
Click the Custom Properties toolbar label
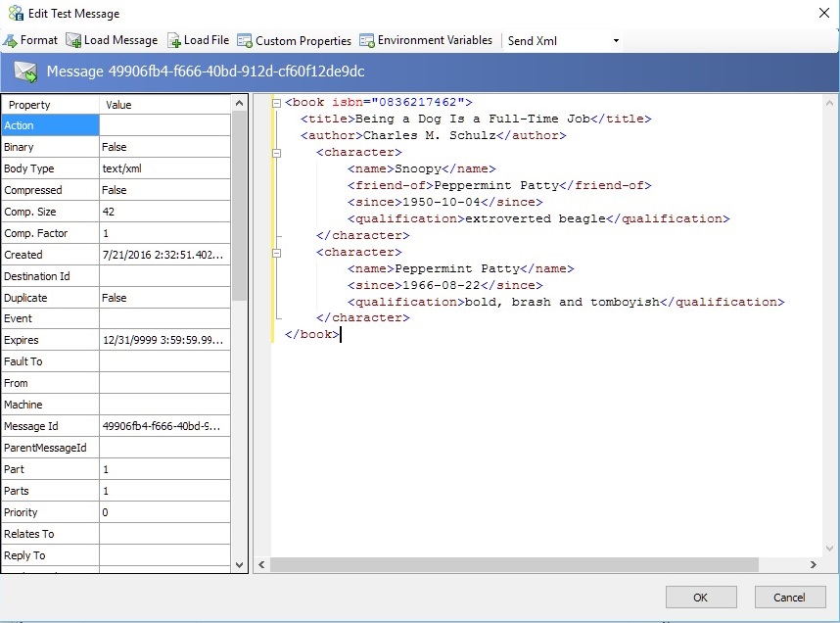pos(303,41)
